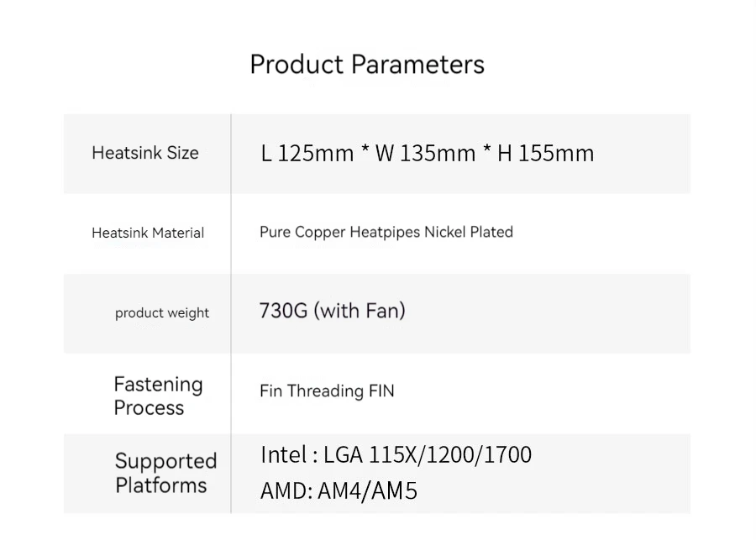The image size is (756, 540).
Task: Click the W 135mm width value
Action: coord(425,153)
